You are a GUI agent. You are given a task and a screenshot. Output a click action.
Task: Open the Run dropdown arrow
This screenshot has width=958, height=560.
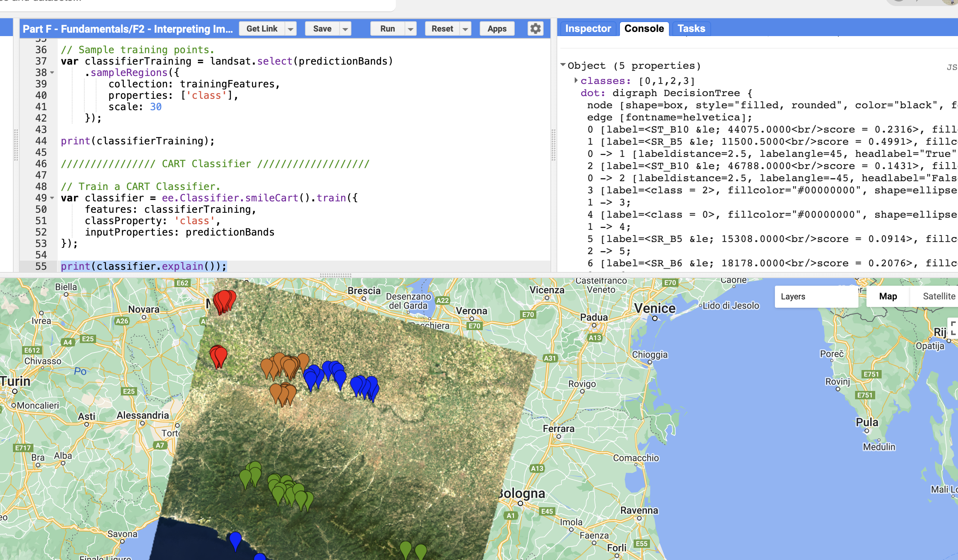click(x=411, y=29)
